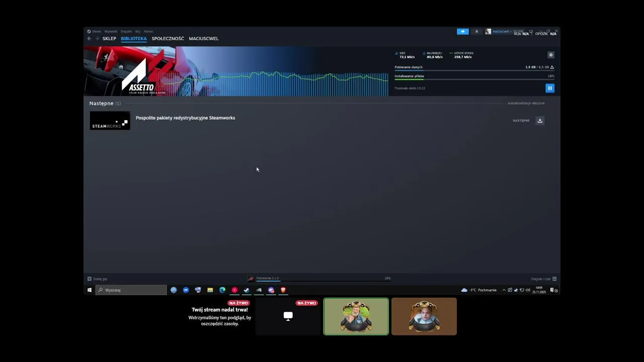Open Znajomi i czat

(x=543, y=279)
